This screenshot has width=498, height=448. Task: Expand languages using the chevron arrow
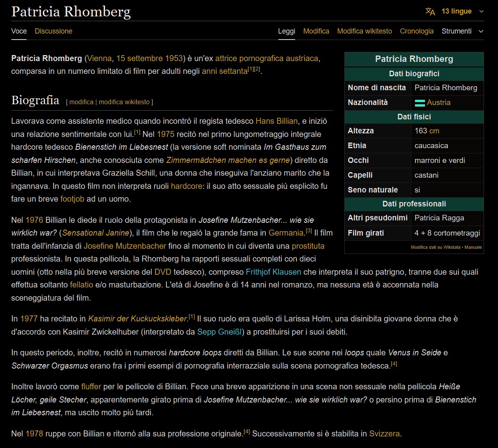coord(481,12)
